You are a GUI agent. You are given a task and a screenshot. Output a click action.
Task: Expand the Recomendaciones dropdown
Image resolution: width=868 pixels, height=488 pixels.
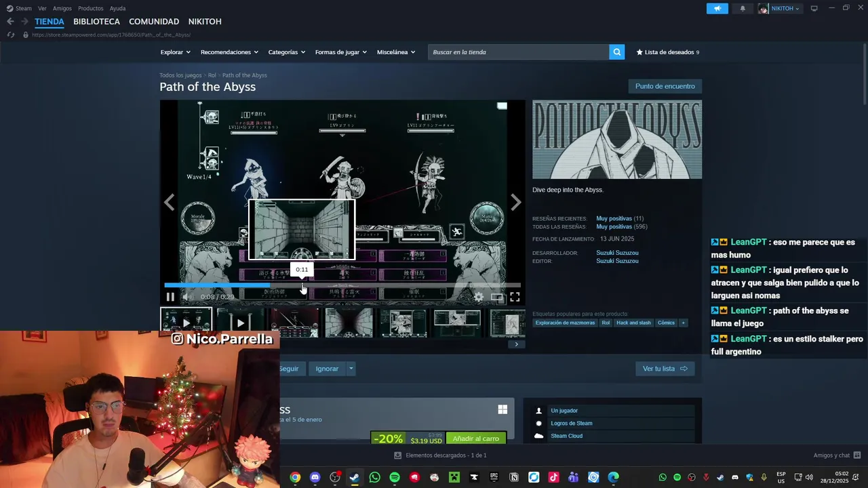pyautogui.click(x=229, y=52)
